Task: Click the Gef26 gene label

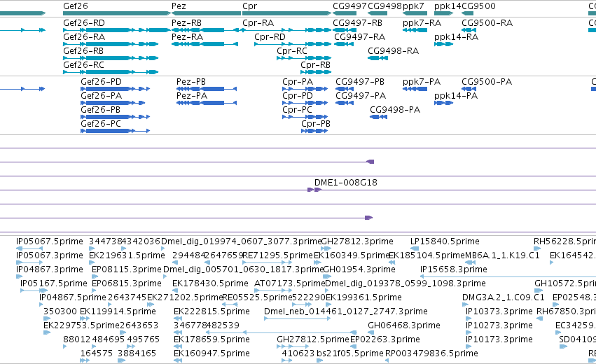Action: tap(75, 6)
